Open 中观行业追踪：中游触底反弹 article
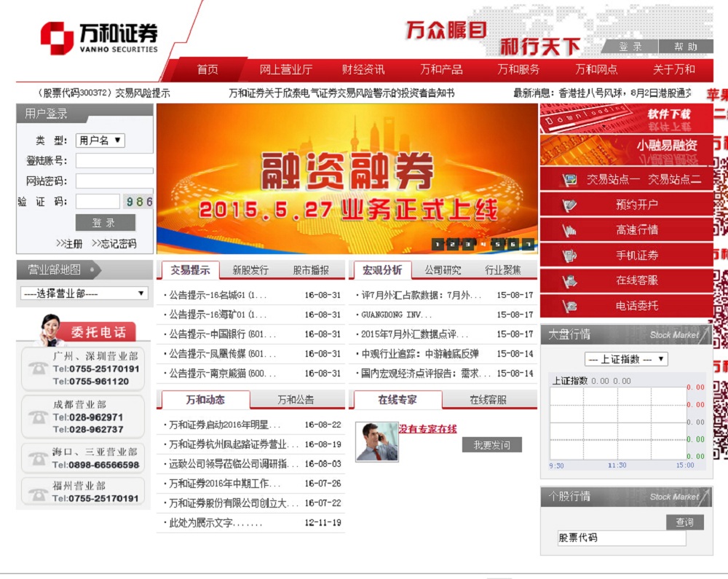 (x=420, y=354)
